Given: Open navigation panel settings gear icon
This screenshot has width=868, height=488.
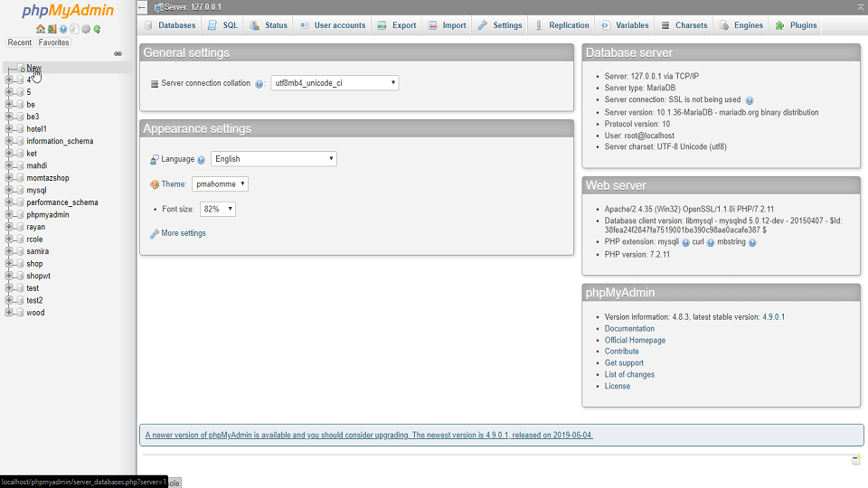Looking at the screenshot, I should pyautogui.click(x=86, y=29).
